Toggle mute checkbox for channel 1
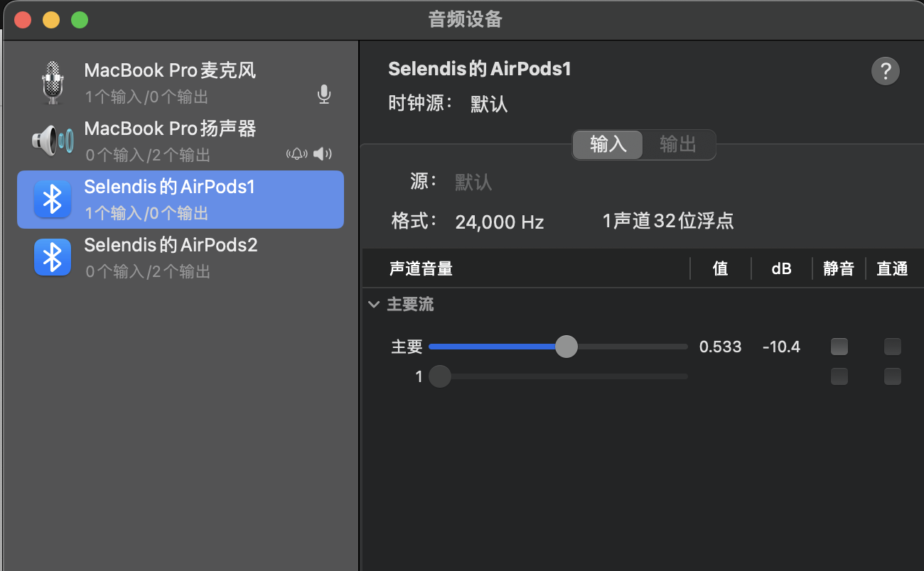This screenshot has height=571, width=924. [x=839, y=376]
